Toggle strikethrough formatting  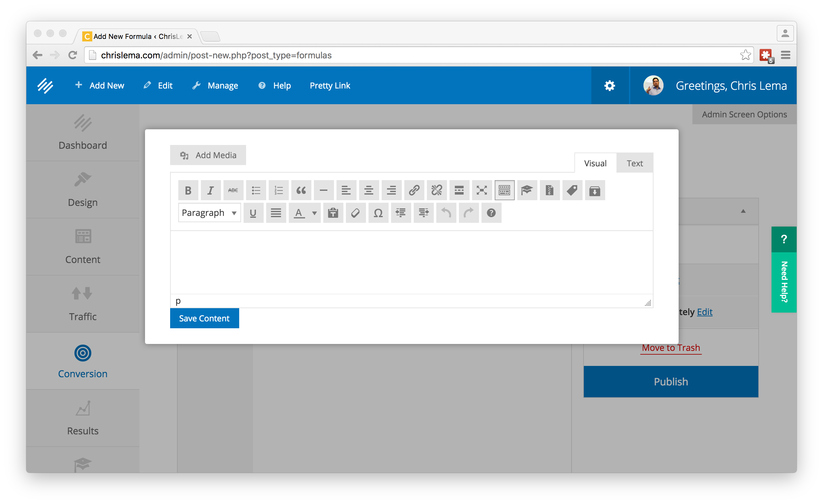click(233, 190)
